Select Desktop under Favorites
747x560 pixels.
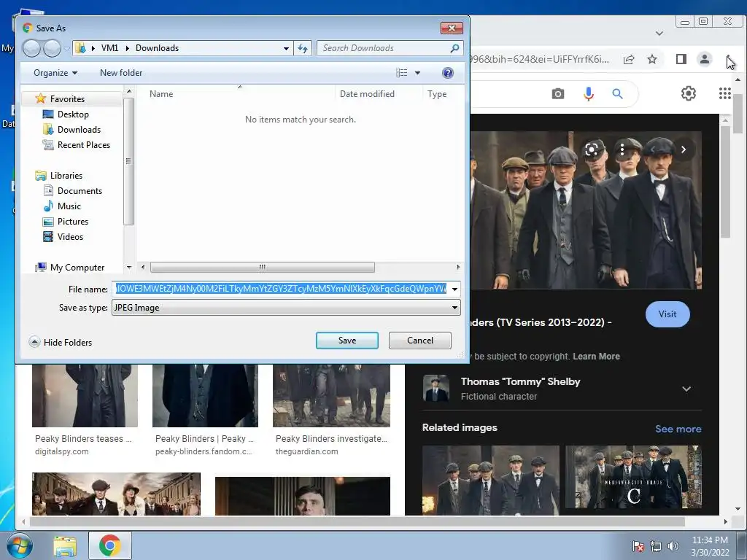73,114
